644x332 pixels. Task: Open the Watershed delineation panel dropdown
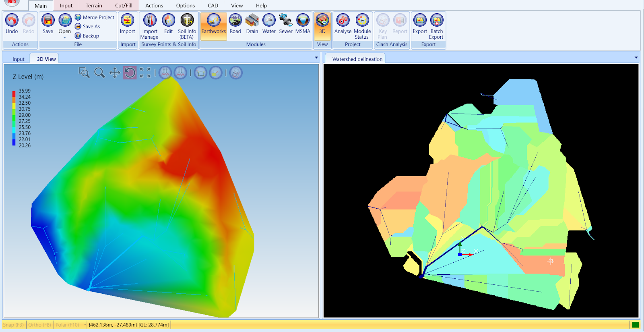pos(636,58)
